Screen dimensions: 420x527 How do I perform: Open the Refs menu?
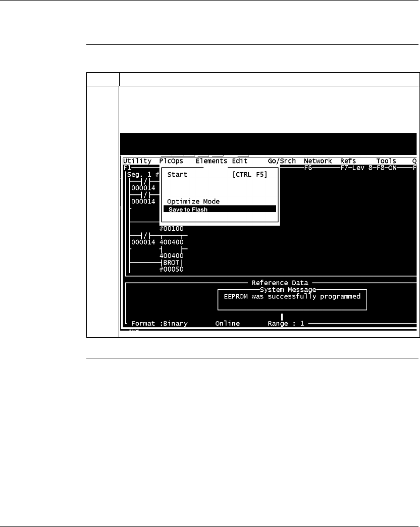[348, 161]
